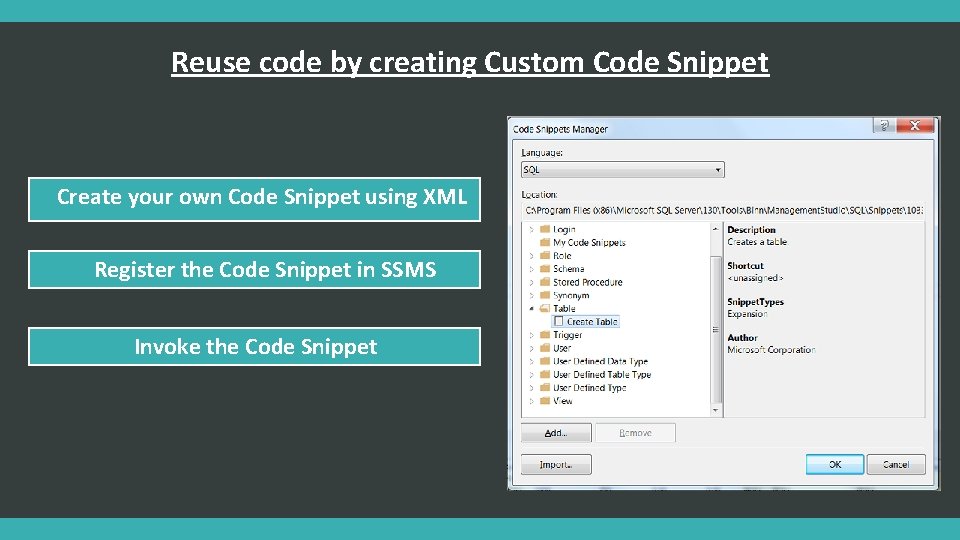This screenshot has width=960, height=540.
Task: Click the Cancel button
Action: click(x=896, y=465)
